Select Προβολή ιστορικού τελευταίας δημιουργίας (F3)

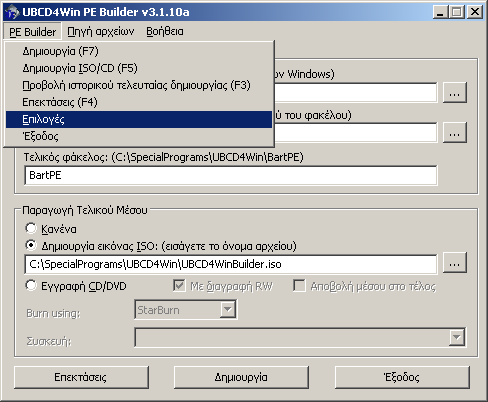tap(139, 85)
